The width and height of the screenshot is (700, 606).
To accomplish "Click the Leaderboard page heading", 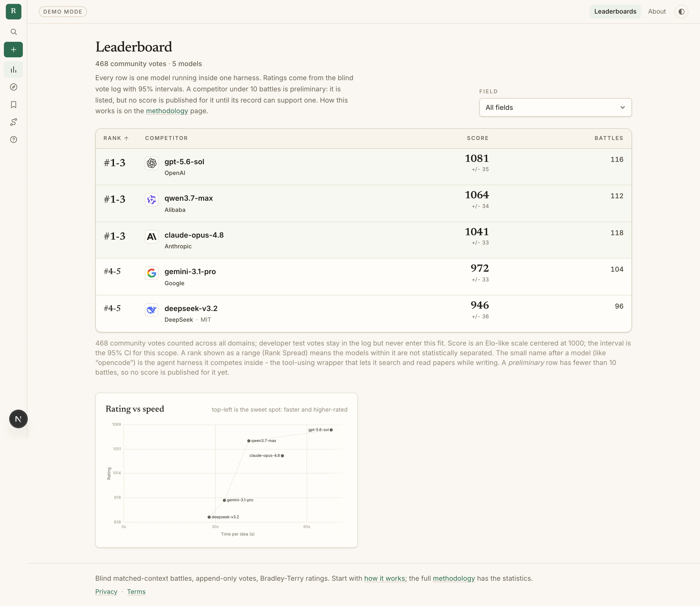I will coord(134,47).
